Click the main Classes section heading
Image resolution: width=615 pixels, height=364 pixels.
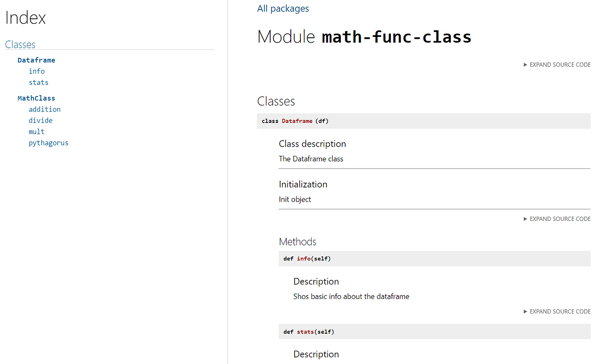[276, 101]
